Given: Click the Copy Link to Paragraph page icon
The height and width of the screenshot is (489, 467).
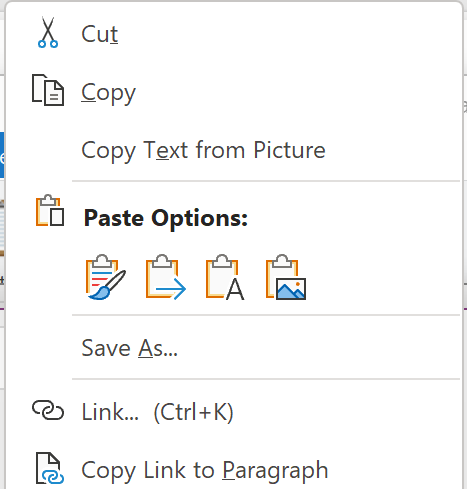Looking at the screenshot, I should click(50, 468).
